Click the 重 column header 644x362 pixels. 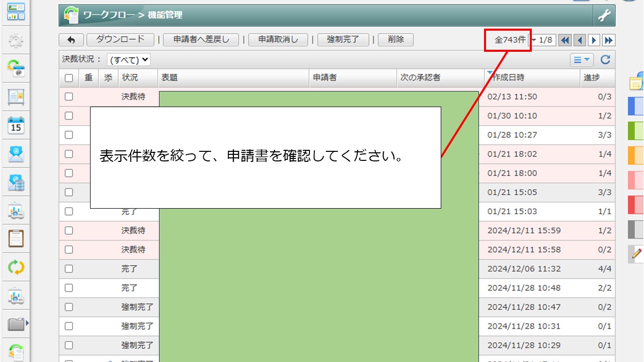click(89, 78)
